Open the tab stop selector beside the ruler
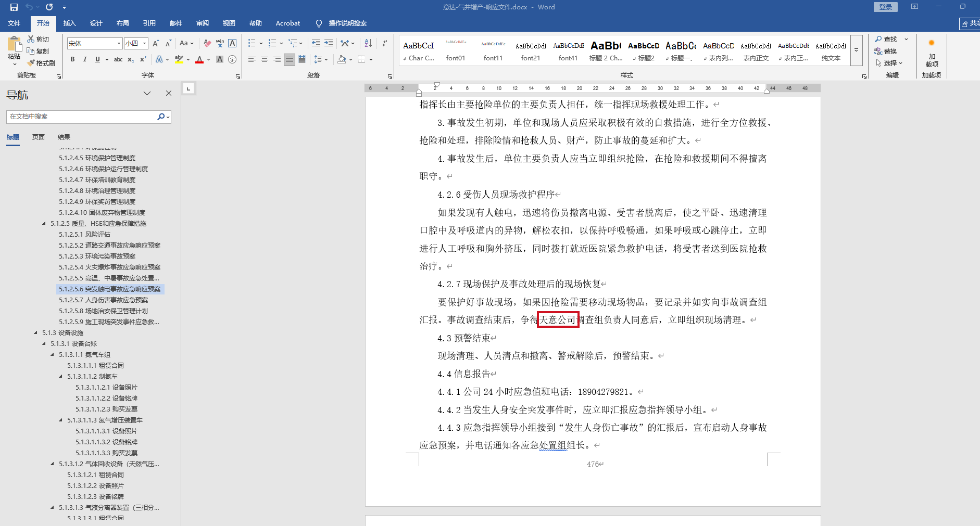This screenshot has width=980, height=526. tap(189, 88)
